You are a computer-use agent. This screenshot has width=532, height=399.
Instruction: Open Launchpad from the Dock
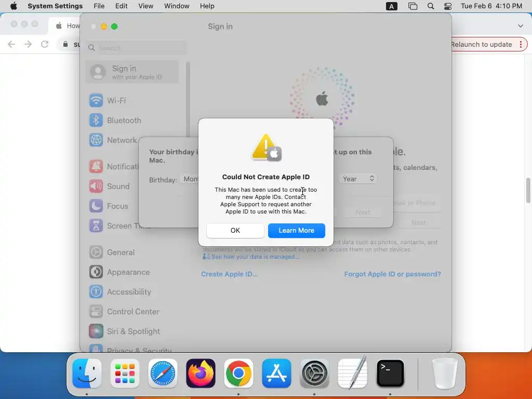click(125, 373)
